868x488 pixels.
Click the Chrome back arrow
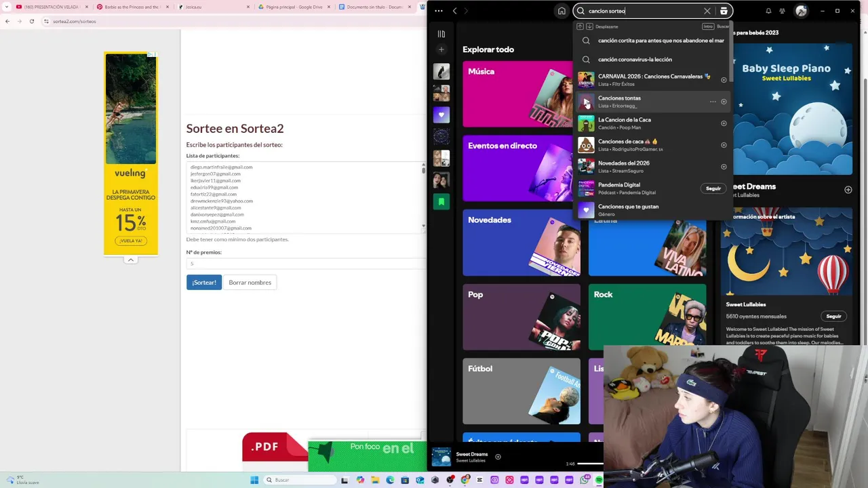pyautogui.click(x=7, y=21)
